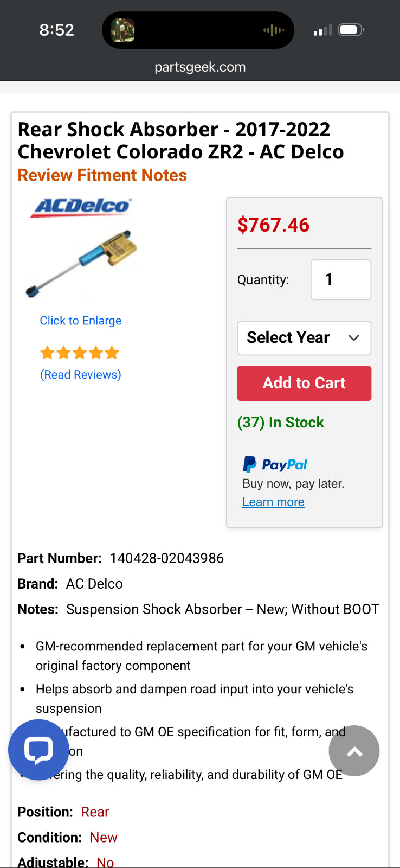Click the ACDelco brand logo
The image size is (400, 868).
tap(81, 207)
